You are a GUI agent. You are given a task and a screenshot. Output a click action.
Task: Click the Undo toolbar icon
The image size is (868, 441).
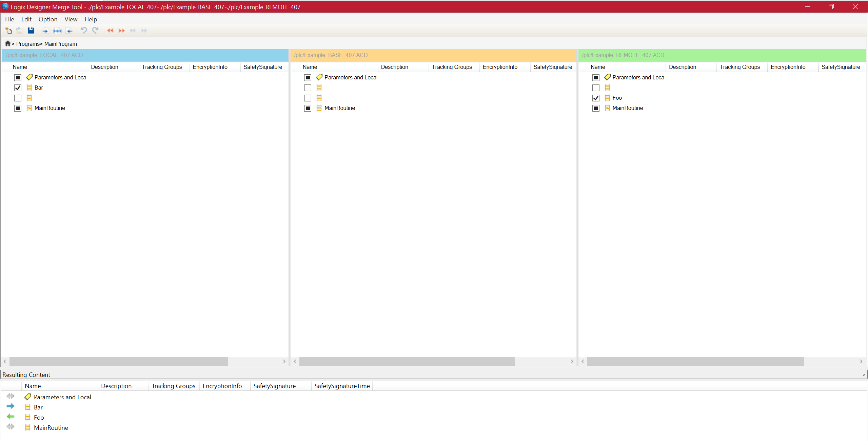83,31
